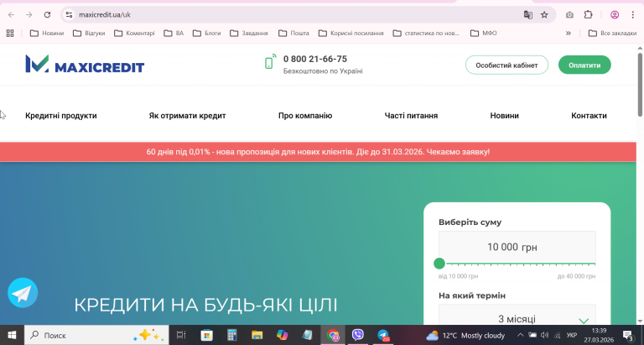The image size is (644, 345).
Task: Open site information icon in address bar
Action: coord(69,15)
